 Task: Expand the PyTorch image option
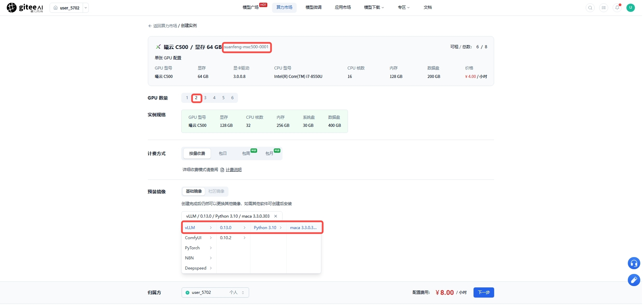point(198,248)
